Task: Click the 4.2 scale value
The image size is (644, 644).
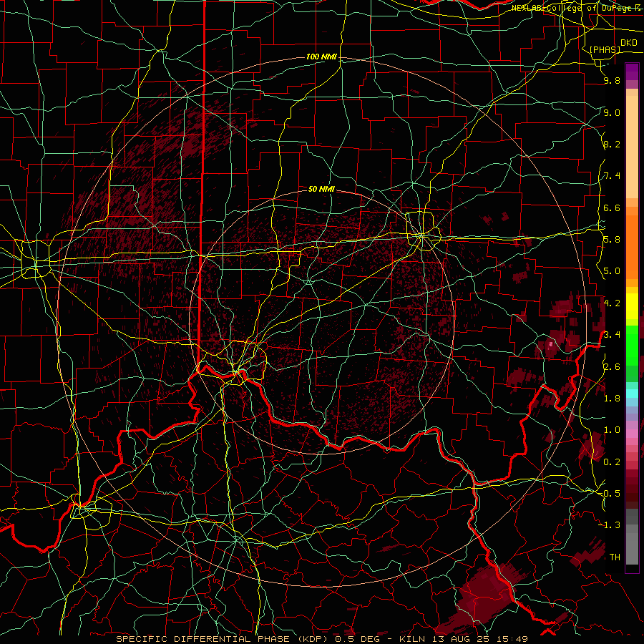Action: [x=612, y=303]
